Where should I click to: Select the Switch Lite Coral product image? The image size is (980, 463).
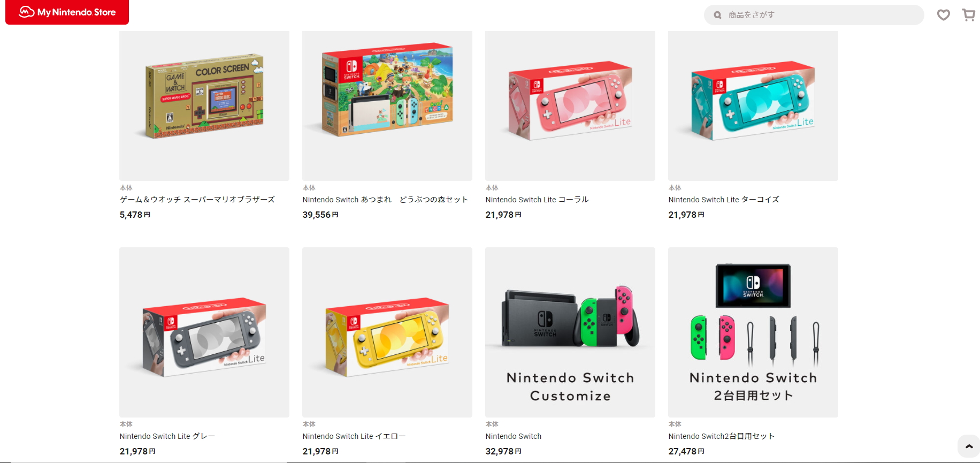click(x=570, y=105)
